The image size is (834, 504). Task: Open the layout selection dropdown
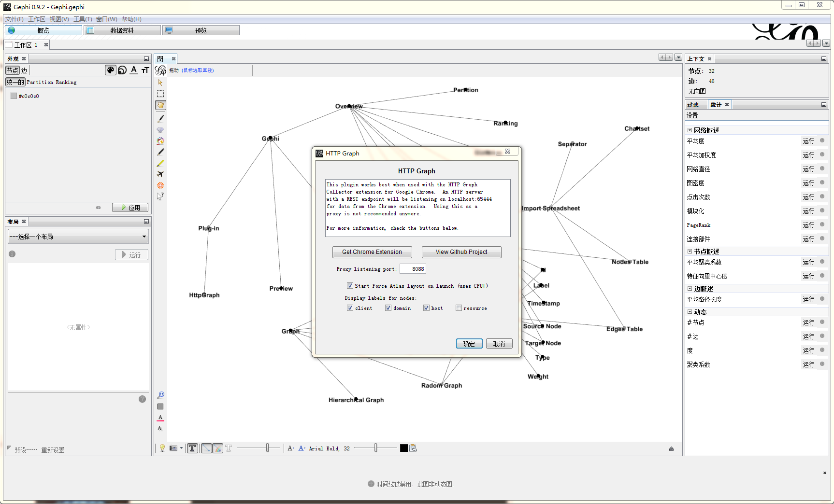coord(78,237)
